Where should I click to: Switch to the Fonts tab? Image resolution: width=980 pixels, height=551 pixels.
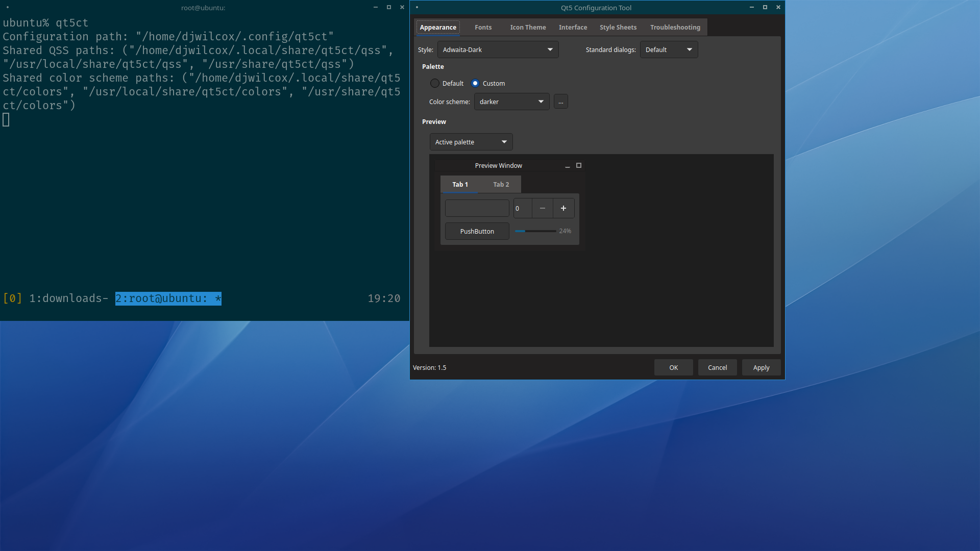point(483,28)
